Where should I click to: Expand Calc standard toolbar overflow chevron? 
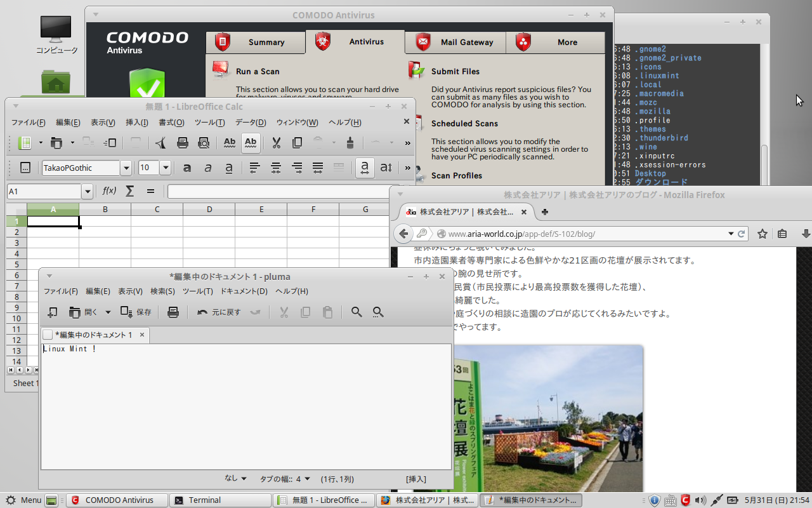click(x=407, y=143)
